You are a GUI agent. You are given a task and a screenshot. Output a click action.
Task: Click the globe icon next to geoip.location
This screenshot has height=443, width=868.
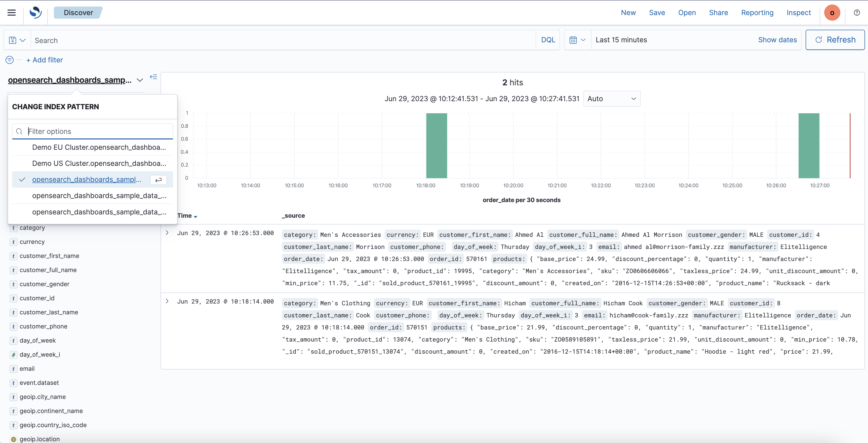click(x=14, y=439)
